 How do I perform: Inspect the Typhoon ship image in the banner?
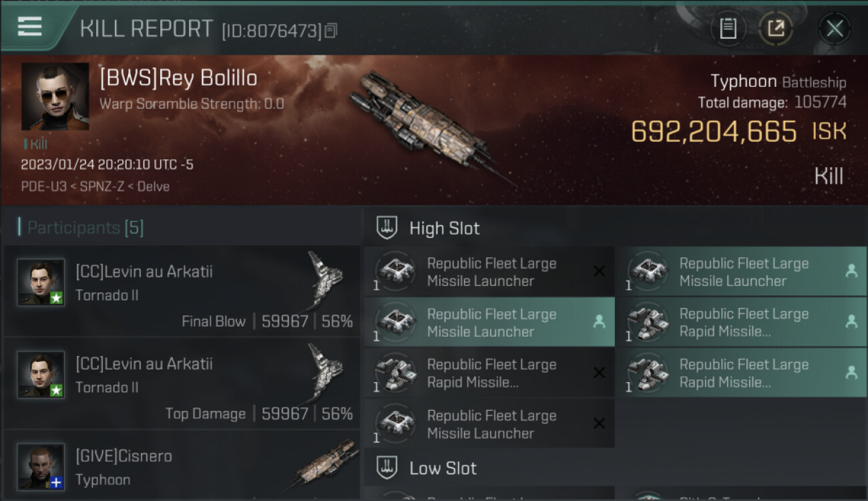(x=427, y=124)
